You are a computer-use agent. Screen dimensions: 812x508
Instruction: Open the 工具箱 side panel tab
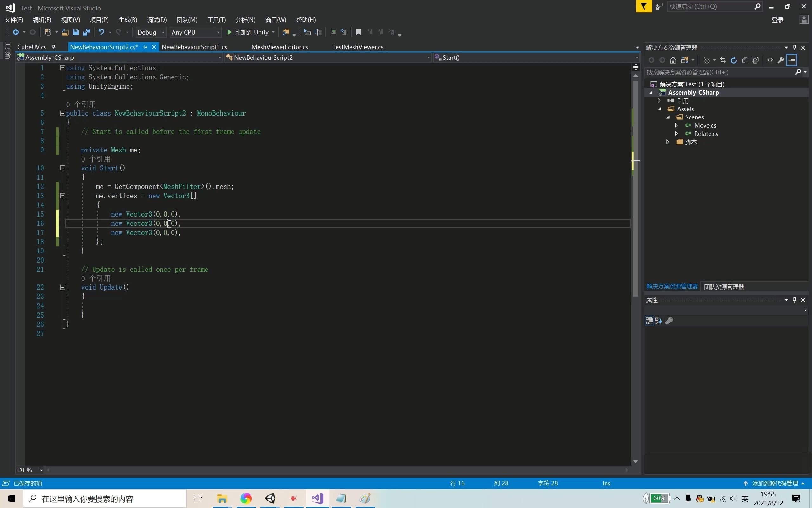(8, 51)
